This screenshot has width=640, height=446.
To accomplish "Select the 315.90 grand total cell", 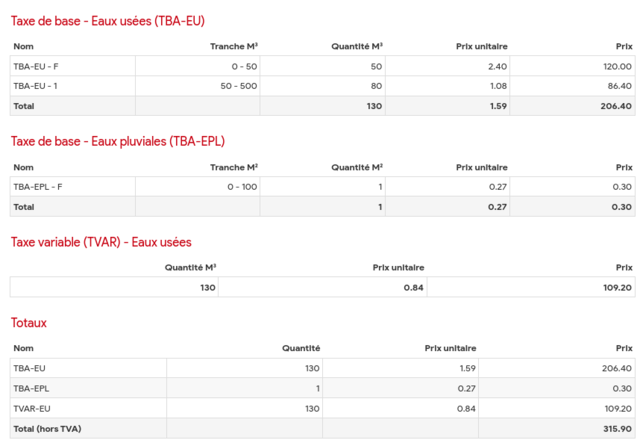I will click(x=616, y=429).
